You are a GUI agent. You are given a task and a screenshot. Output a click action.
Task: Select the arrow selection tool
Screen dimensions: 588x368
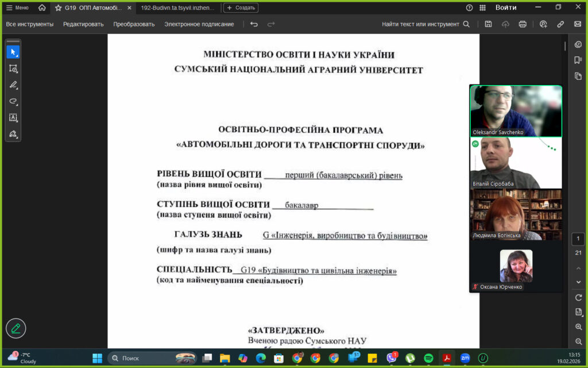13,52
